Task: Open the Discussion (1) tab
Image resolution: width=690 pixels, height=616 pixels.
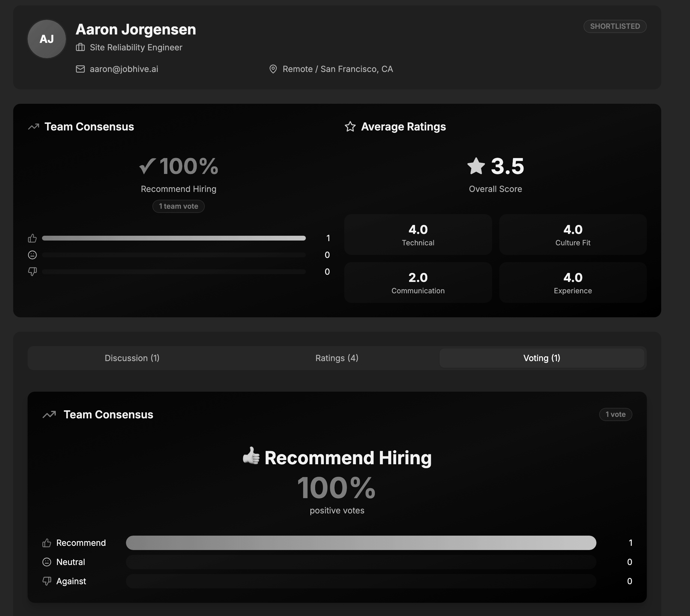Action: point(132,358)
